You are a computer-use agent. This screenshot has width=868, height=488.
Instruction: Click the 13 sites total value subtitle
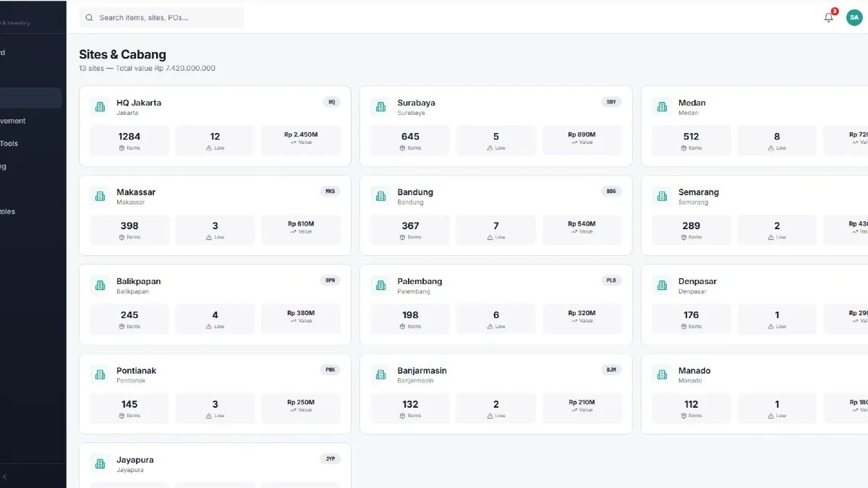click(x=148, y=69)
